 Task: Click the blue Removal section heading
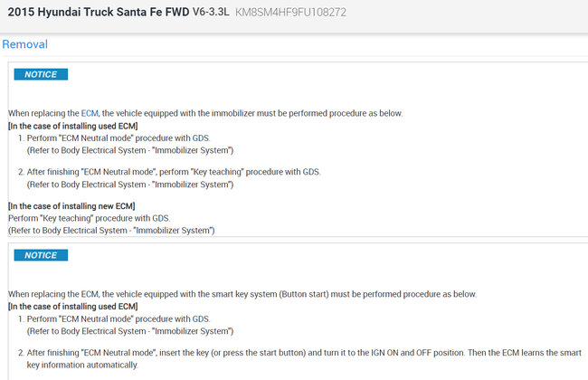[24, 44]
